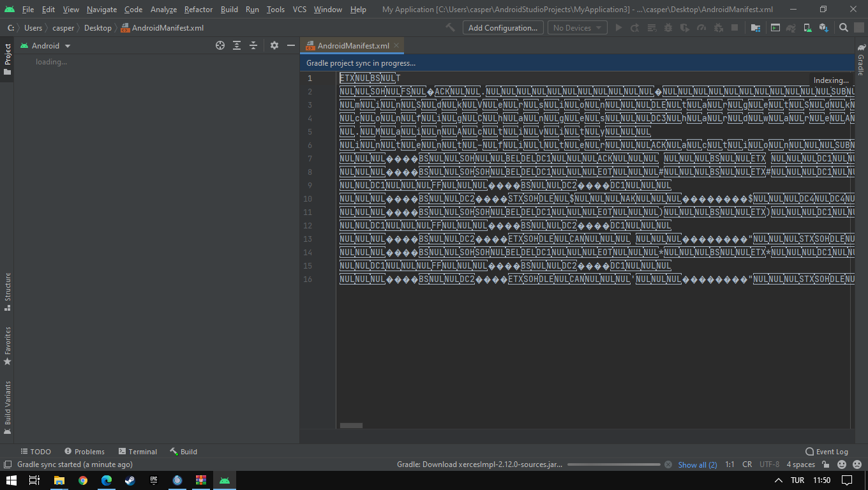Open the SDK Manager icon
Screen dimensions: 868x490
point(823,28)
